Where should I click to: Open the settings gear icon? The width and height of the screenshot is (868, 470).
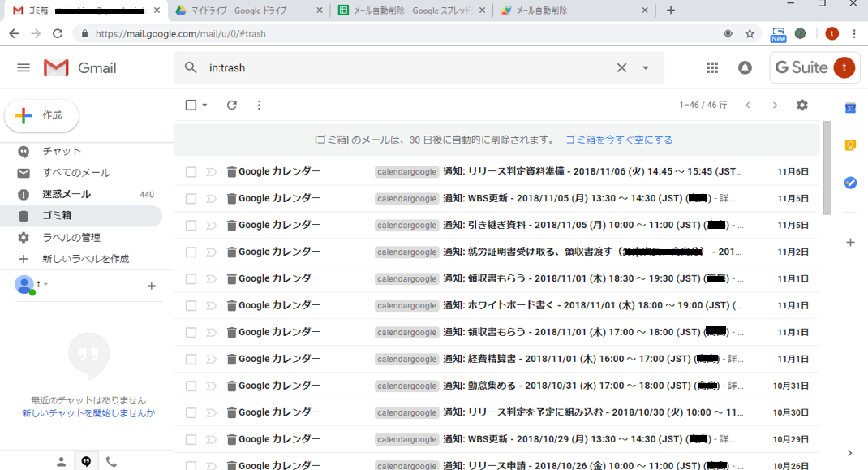[802, 105]
